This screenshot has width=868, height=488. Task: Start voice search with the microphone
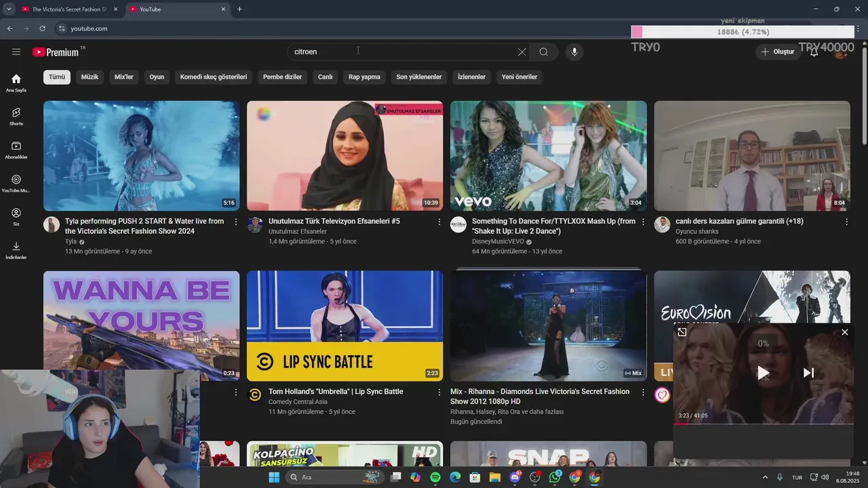pos(574,52)
